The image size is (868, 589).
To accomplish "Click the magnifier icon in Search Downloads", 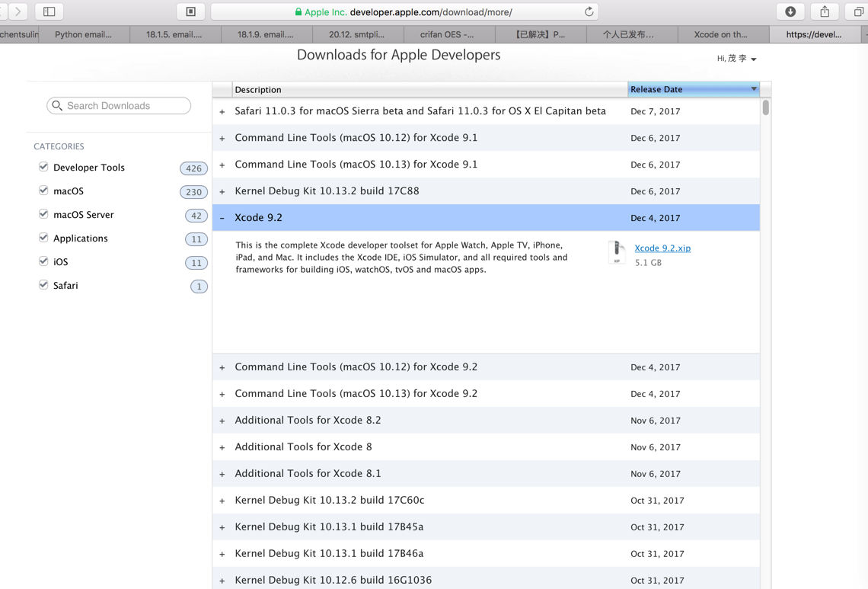I will [x=57, y=105].
